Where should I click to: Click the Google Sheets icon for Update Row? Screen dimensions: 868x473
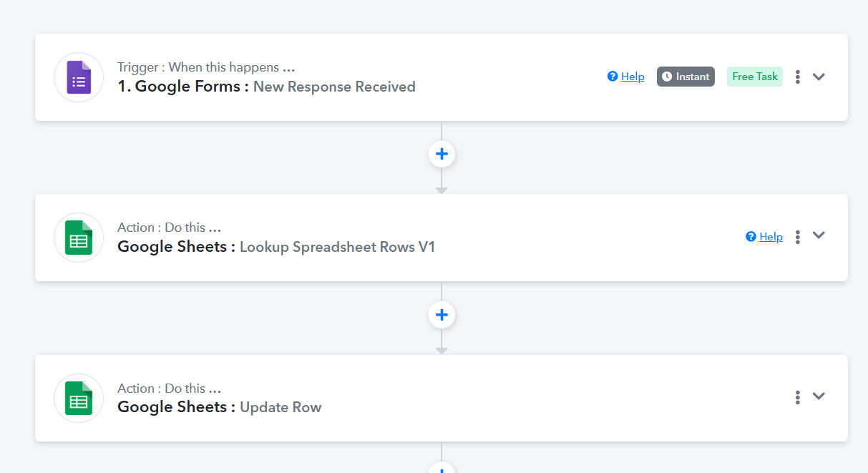pos(79,399)
